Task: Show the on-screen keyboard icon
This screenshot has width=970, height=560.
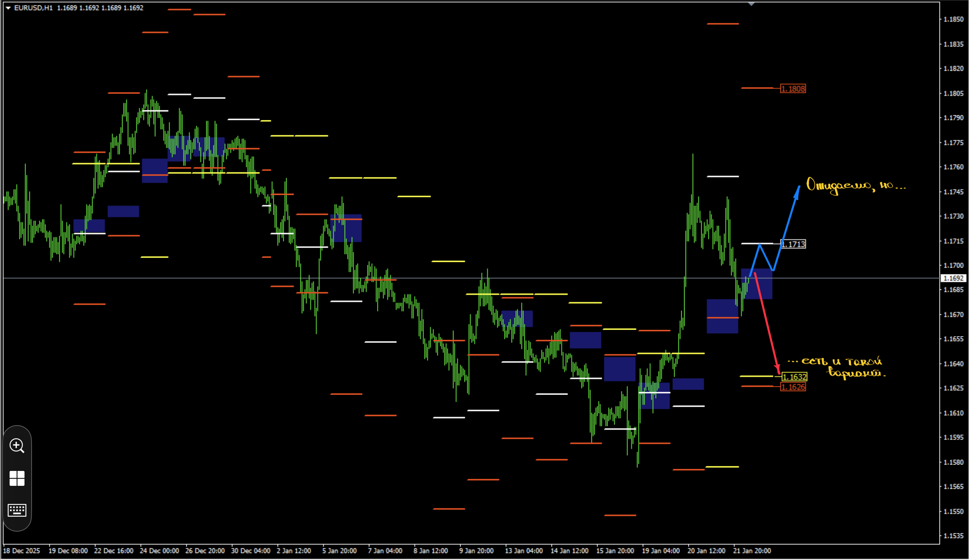Action: tap(17, 510)
